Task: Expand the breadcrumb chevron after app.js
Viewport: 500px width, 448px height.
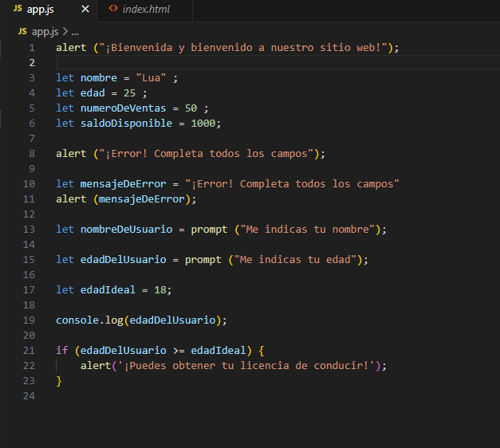Action: coord(65,31)
